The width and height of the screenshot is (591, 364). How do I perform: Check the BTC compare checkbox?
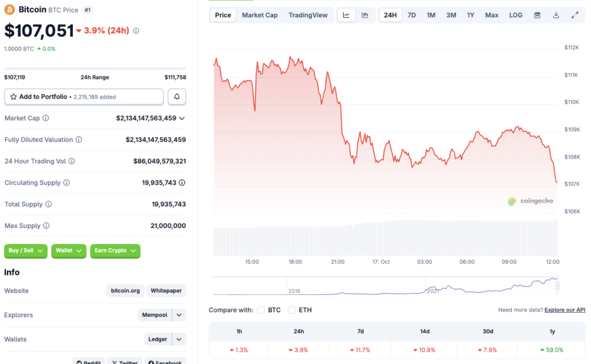coord(261,310)
